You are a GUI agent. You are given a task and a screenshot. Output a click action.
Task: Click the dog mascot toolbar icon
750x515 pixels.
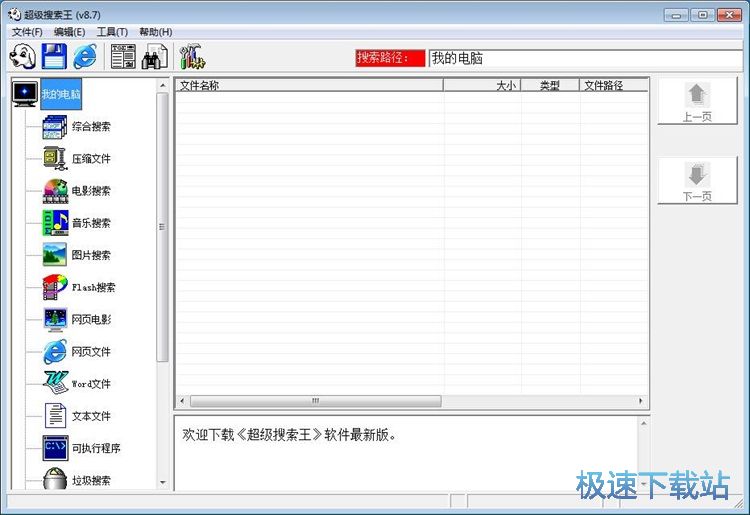click(x=22, y=56)
